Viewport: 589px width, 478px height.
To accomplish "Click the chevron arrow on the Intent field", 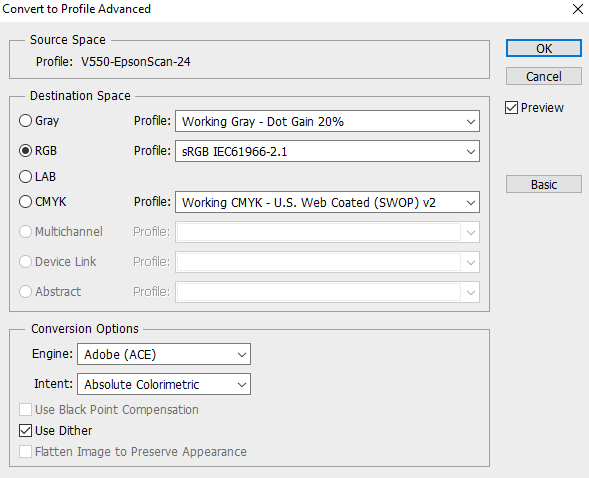I will [242, 385].
